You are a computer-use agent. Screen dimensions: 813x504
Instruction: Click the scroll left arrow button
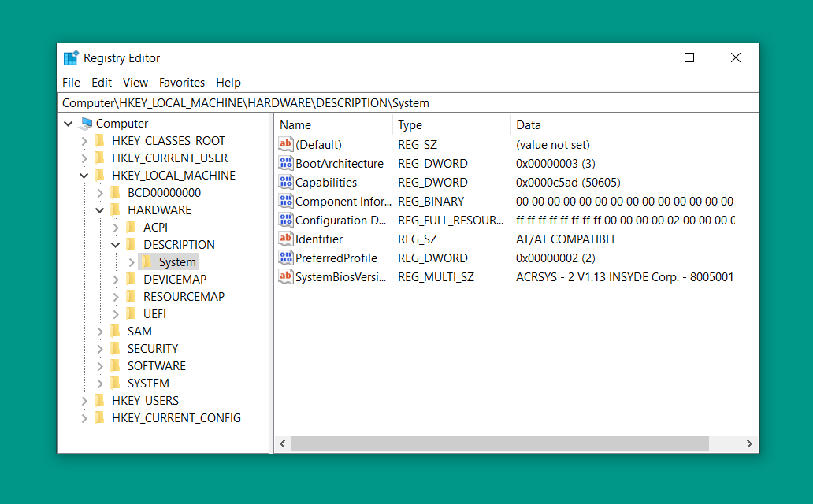[283, 444]
